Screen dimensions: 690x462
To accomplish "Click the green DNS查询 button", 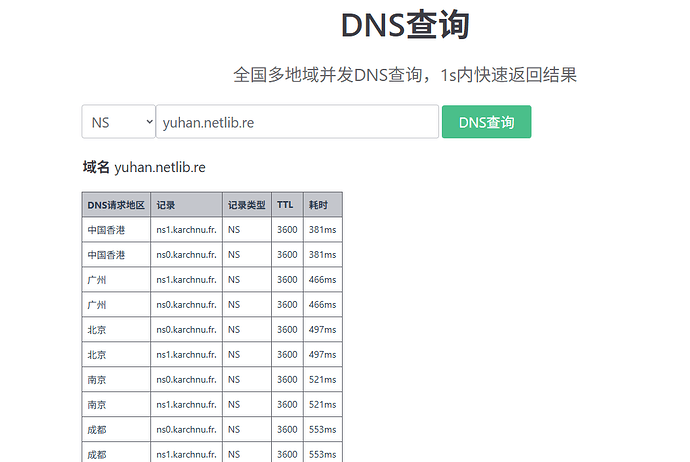I will click(x=486, y=122).
